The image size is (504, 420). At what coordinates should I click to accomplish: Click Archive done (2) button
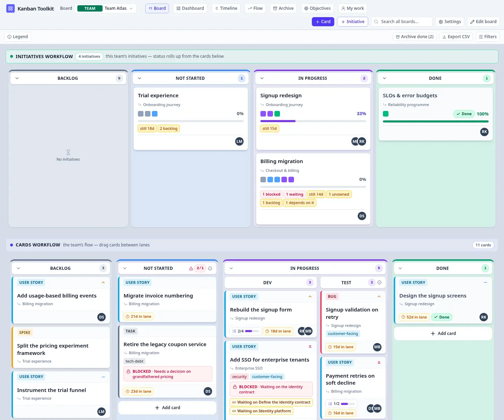click(414, 37)
